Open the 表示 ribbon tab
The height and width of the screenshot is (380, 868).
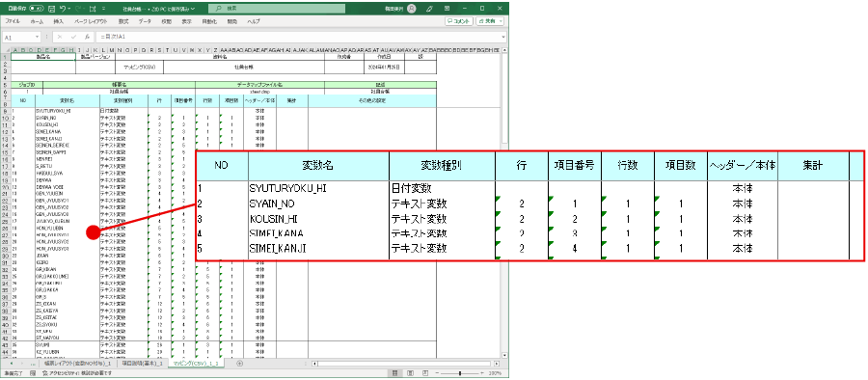(186, 21)
